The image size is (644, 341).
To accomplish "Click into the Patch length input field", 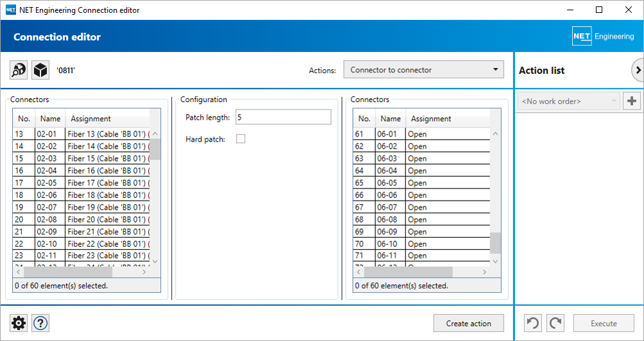I will click(283, 117).
